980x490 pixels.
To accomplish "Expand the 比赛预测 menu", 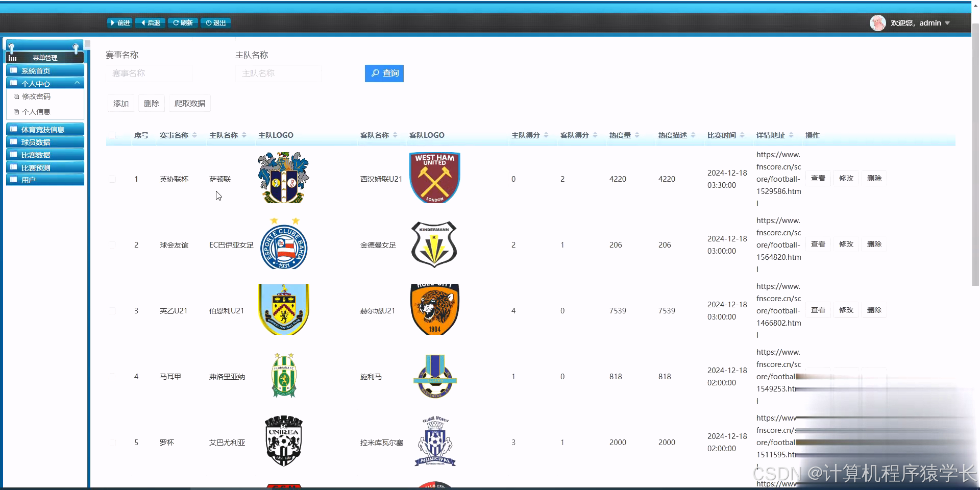I will click(45, 168).
